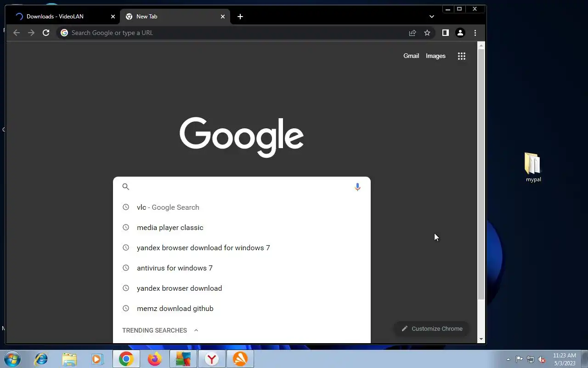Choose 'antivirus for windows 7' suggestion

[x=242, y=268]
